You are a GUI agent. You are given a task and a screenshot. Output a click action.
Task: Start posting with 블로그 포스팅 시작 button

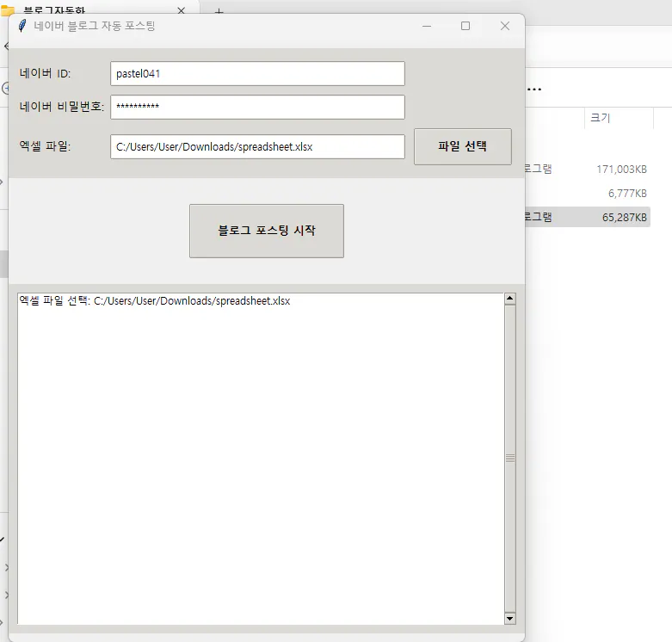tap(267, 231)
